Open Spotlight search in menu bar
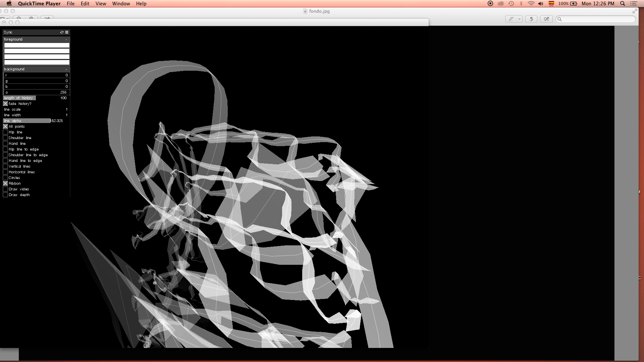Image resolution: width=644 pixels, height=362 pixels. pos(623,4)
